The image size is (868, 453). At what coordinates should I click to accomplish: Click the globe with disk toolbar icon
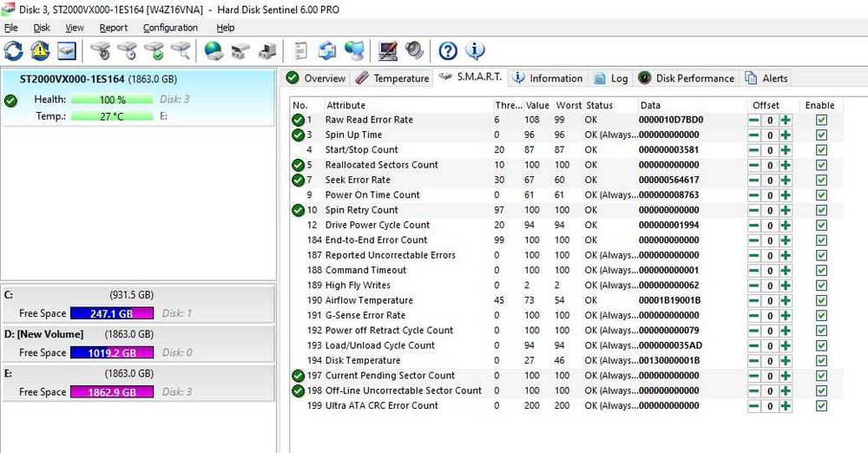click(x=214, y=51)
